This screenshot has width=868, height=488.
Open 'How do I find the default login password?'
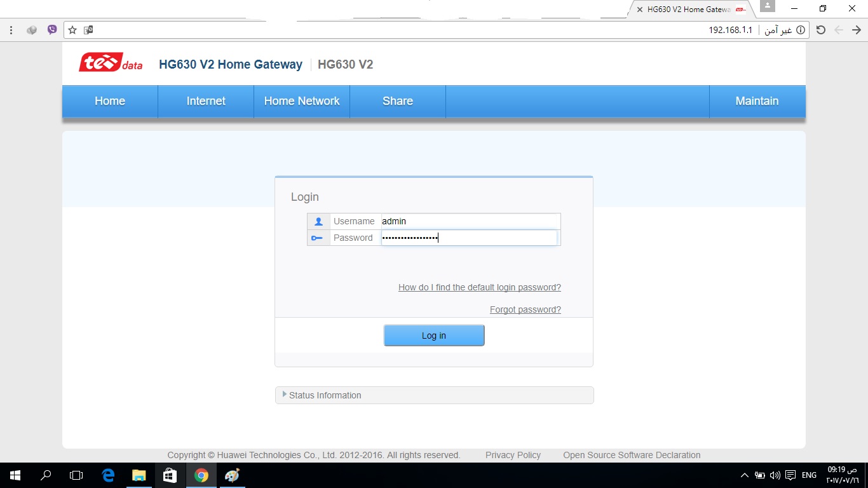click(480, 287)
